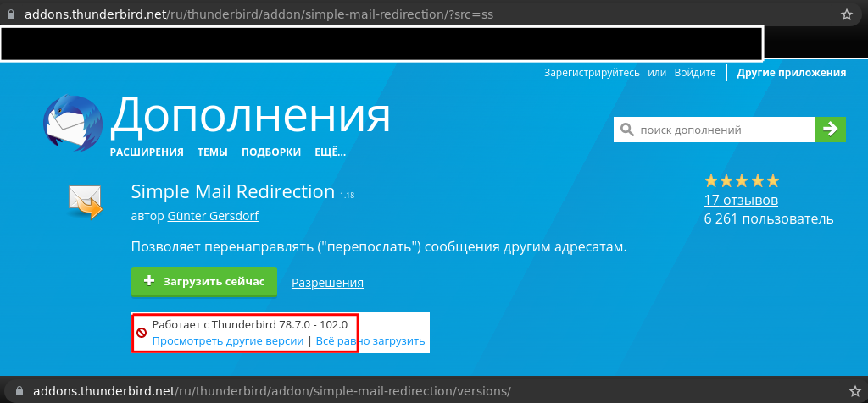
Task: Expand the ЕЩЁ… menu
Action: coord(331,152)
